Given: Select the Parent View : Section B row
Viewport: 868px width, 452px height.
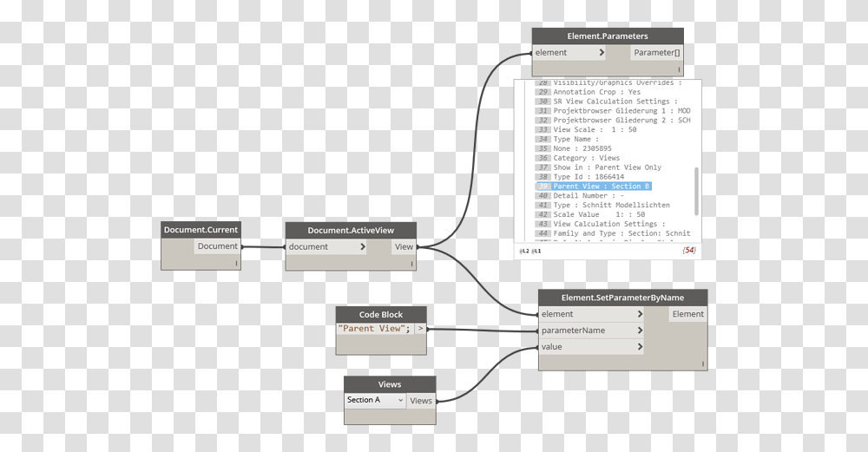Looking at the screenshot, I should pos(602,187).
